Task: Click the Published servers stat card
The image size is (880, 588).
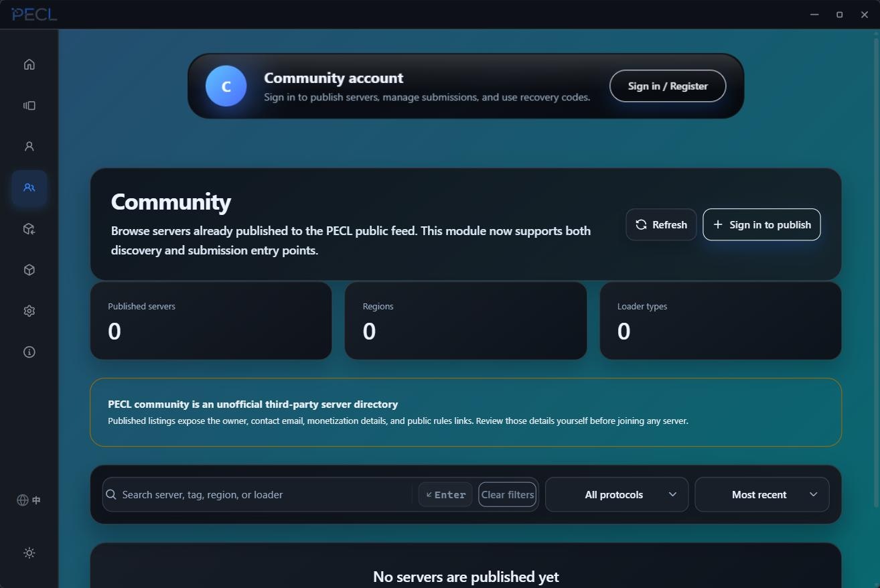Action: (x=211, y=320)
